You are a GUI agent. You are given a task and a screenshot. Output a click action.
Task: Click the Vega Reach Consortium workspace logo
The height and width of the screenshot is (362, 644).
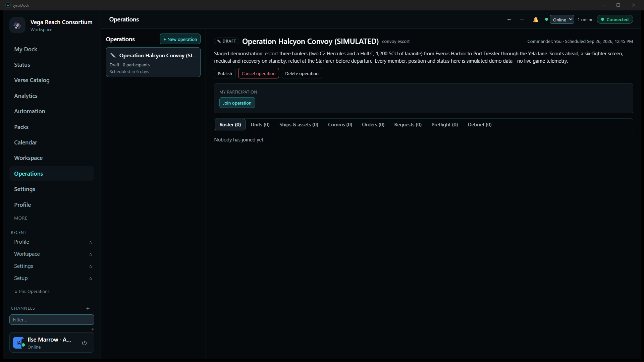(17, 25)
